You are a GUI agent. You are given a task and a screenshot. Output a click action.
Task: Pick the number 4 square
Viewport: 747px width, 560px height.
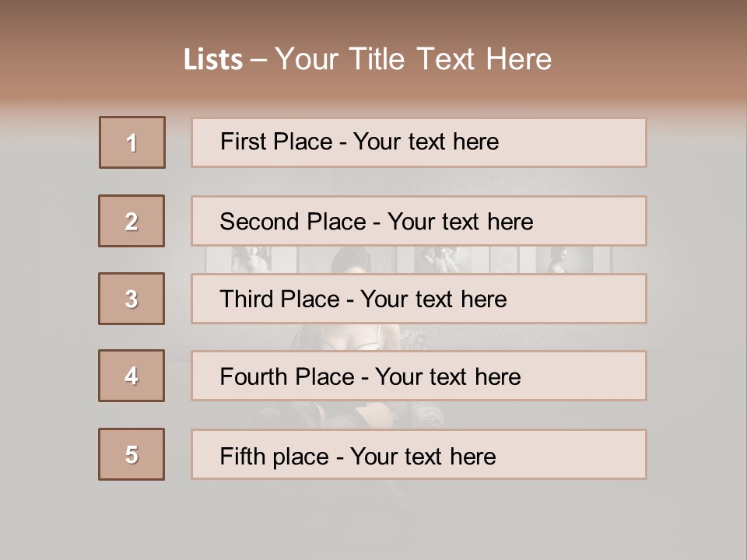coord(132,376)
